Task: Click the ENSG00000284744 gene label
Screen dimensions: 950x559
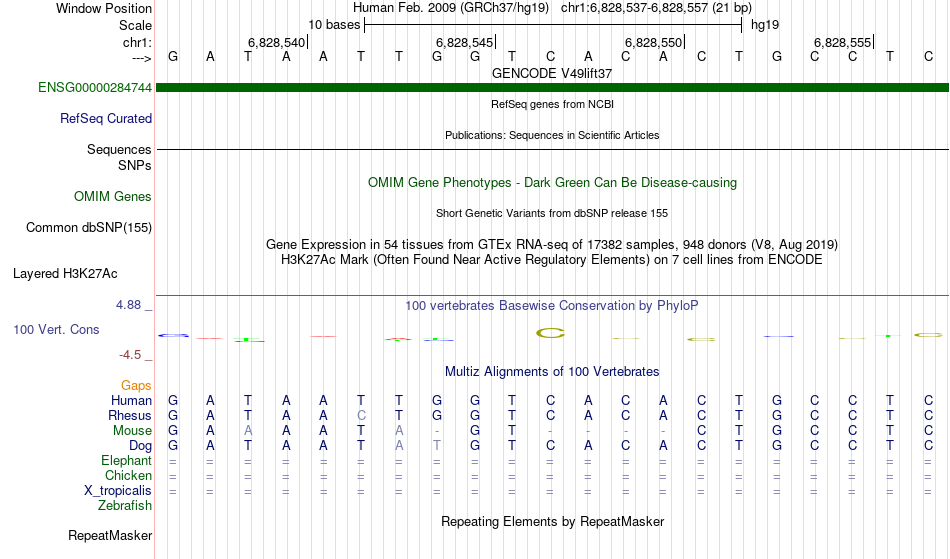Action: click(95, 88)
